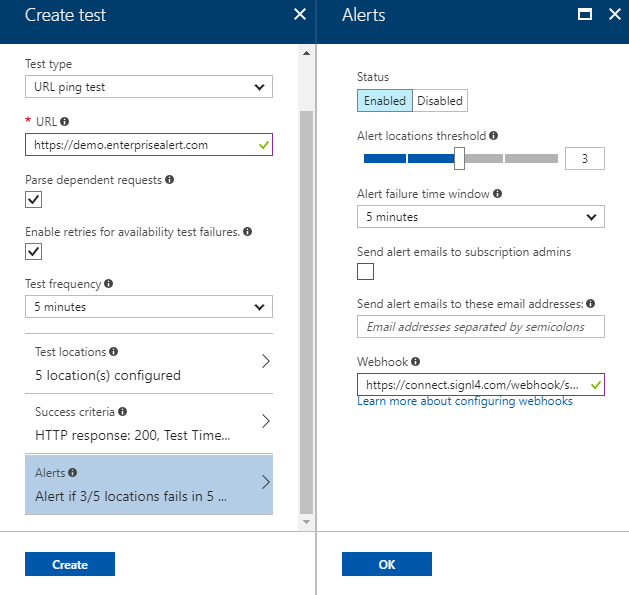Click Learn more about configuring webhooks link
Screen dimensions: 629x595
click(465, 401)
